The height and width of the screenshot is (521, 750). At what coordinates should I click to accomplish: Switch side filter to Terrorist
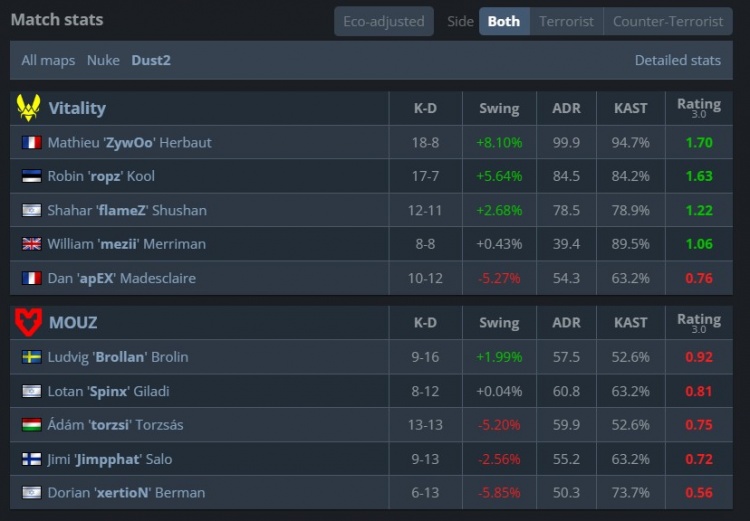pos(566,21)
